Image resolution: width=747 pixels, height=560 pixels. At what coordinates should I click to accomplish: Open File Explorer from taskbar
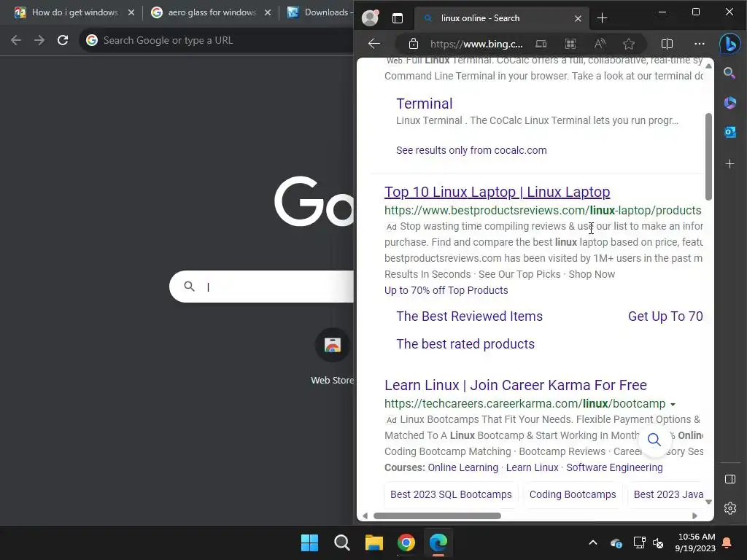coord(374,542)
